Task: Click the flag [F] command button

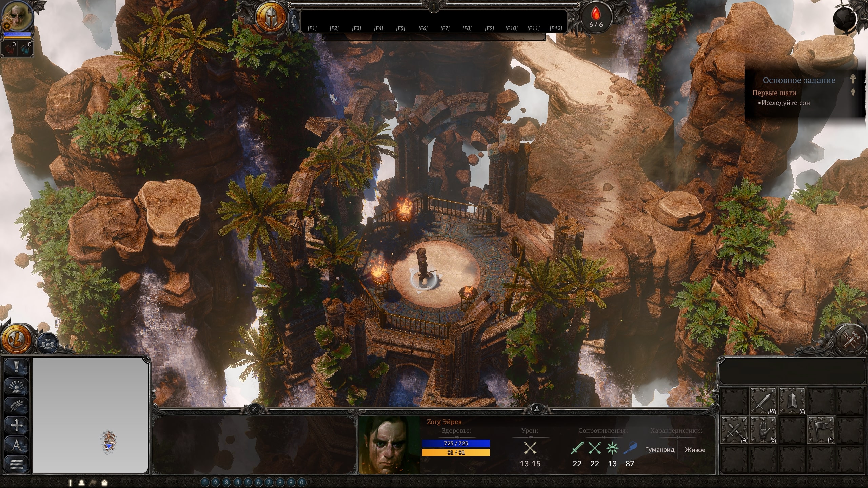Action: 821,430
